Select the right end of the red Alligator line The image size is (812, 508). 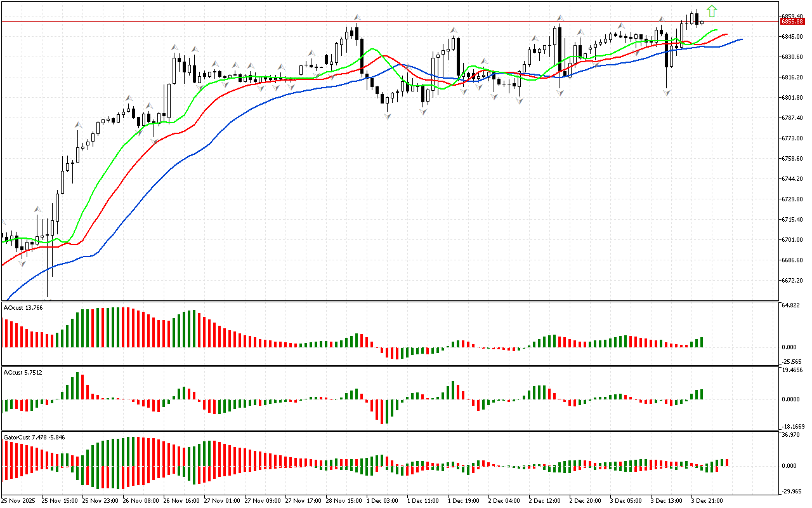(727, 34)
